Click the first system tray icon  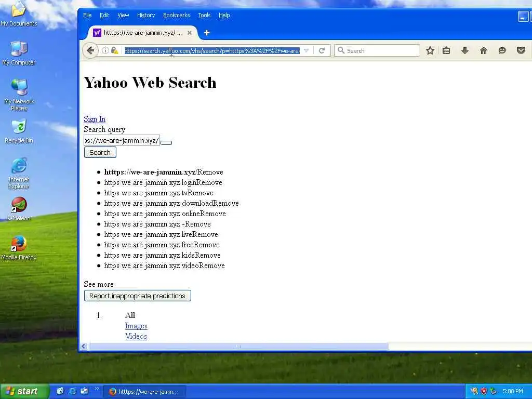coord(474,391)
